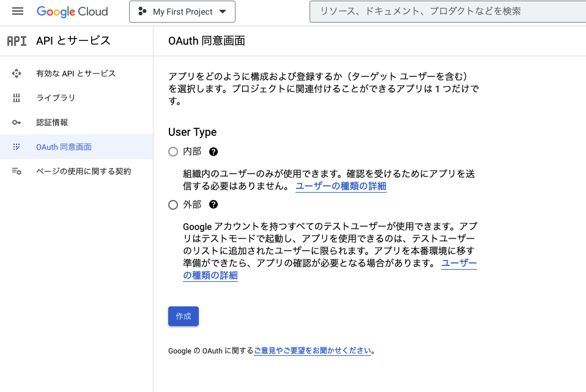This screenshot has height=392, width=586.
Task: Select the 内部 user type radio button
Action: (172, 151)
